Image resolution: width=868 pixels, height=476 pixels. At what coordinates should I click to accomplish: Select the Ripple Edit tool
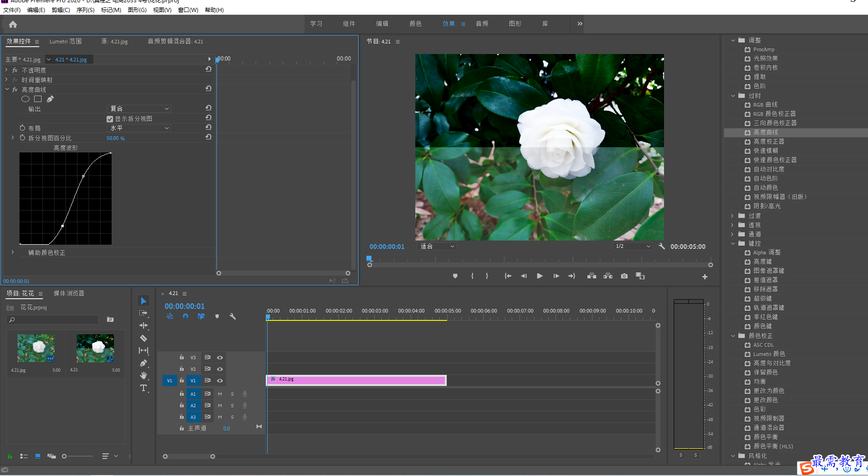[x=144, y=325]
